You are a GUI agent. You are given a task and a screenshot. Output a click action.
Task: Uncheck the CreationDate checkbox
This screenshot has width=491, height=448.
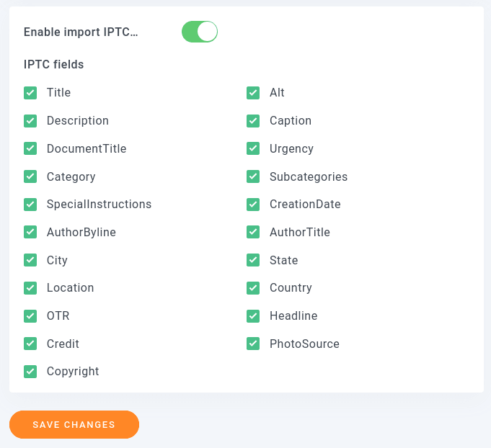(253, 205)
